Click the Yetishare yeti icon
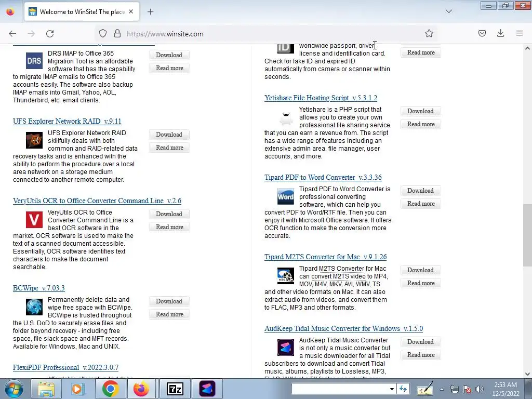The width and height of the screenshot is (532, 399). (x=286, y=117)
